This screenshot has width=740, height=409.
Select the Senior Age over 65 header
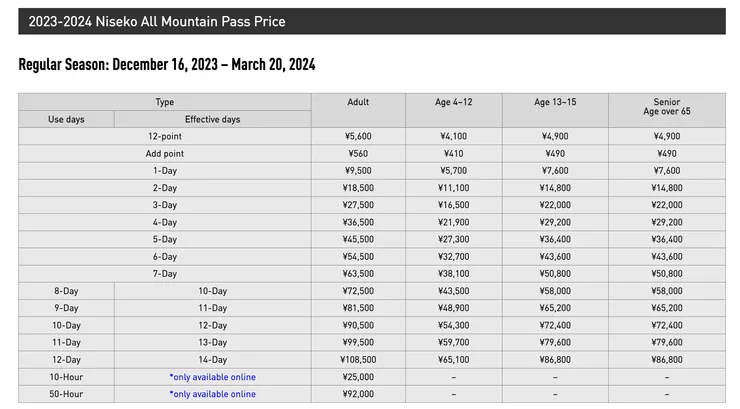pos(666,107)
